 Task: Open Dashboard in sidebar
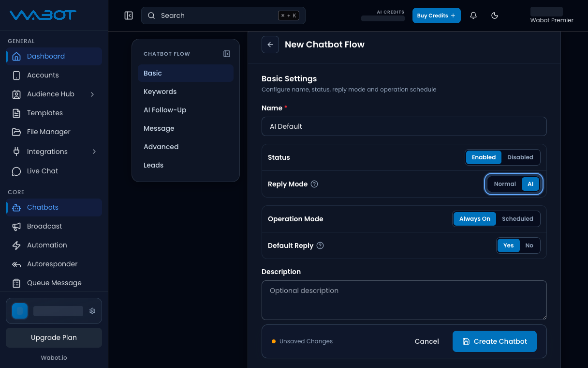tap(54, 56)
